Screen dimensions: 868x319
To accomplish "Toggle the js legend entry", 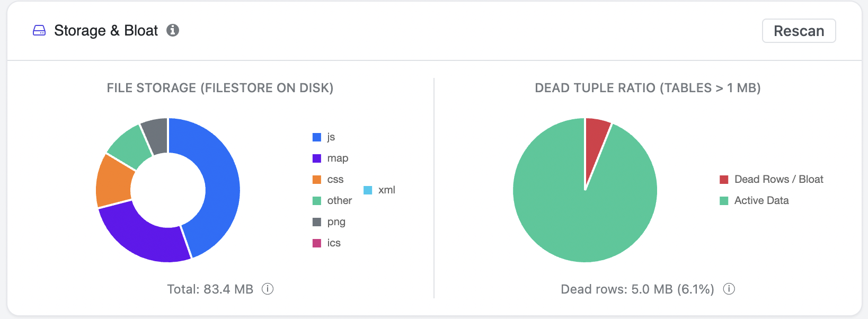I will (324, 137).
